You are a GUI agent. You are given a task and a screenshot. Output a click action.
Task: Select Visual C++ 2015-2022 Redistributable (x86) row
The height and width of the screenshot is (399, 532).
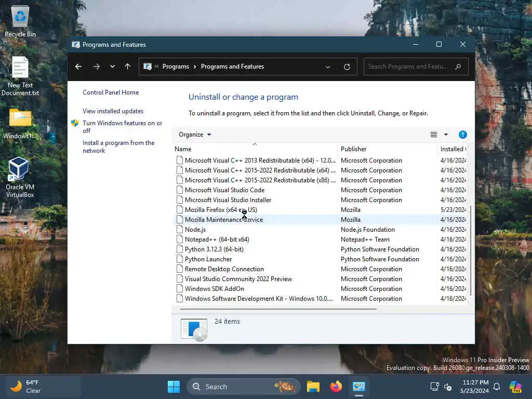coord(321,180)
